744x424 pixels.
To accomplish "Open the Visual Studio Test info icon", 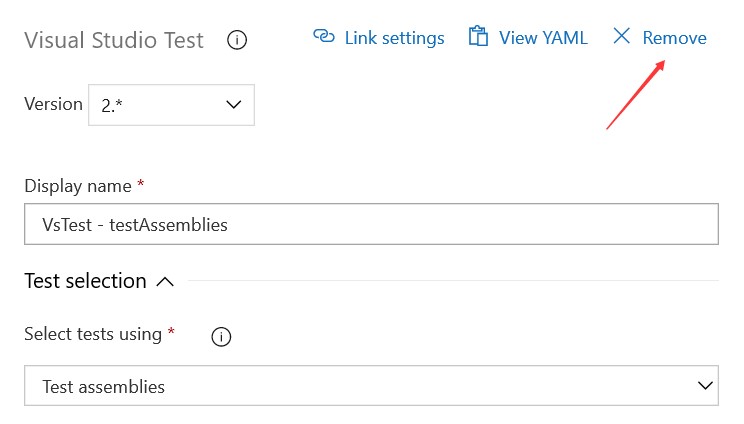I will click(x=237, y=40).
